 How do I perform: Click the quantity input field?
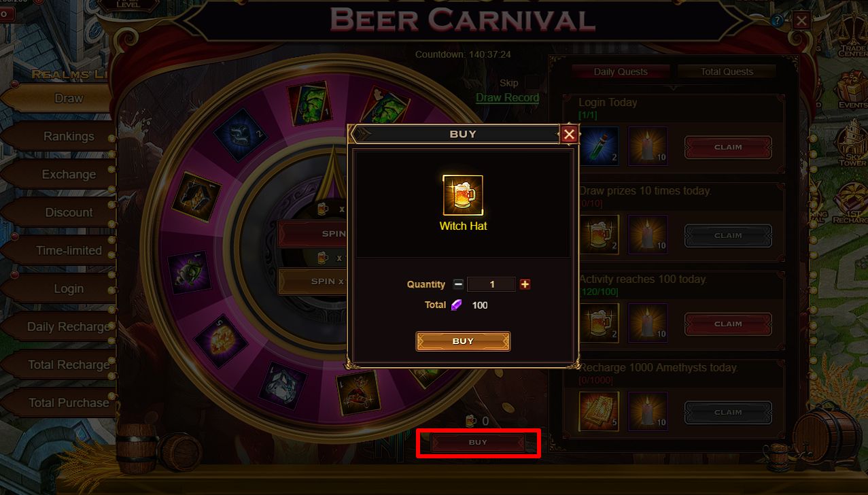(x=491, y=284)
